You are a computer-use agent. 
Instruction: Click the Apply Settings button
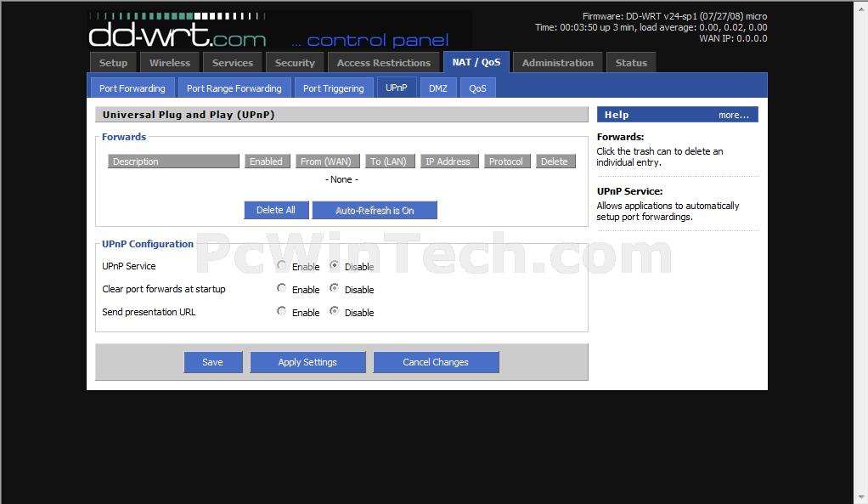pos(307,362)
